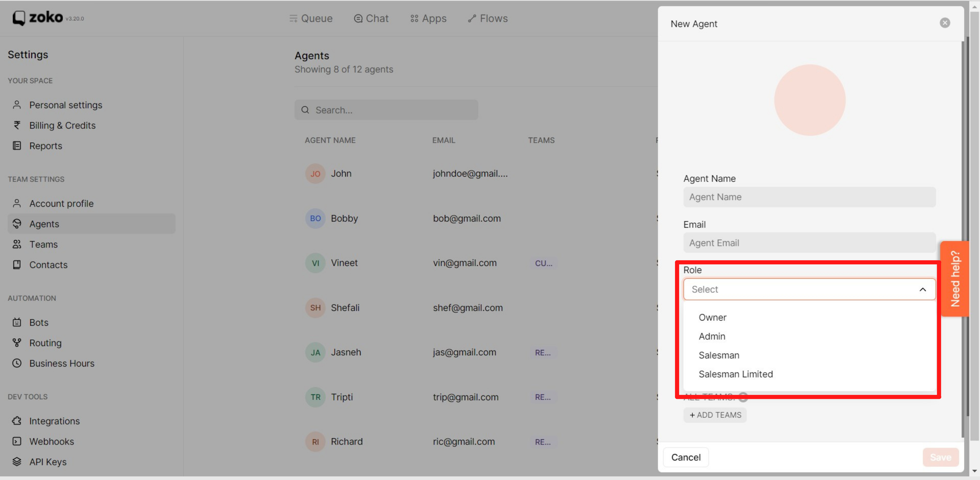Open the Queue tab

tap(311, 18)
